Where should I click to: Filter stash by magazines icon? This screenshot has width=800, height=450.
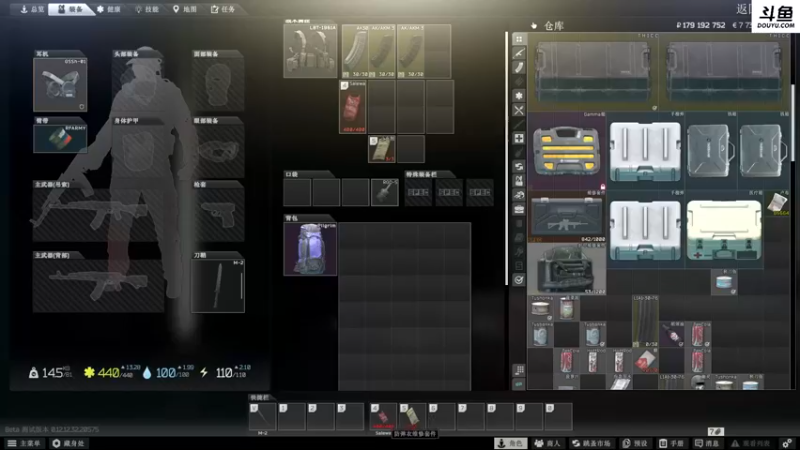(519, 67)
